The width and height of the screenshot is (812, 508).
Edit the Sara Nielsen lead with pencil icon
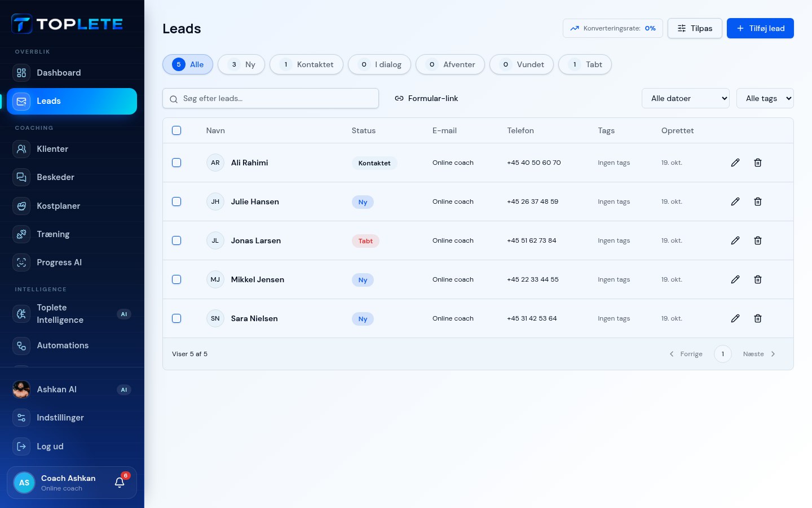tap(735, 318)
